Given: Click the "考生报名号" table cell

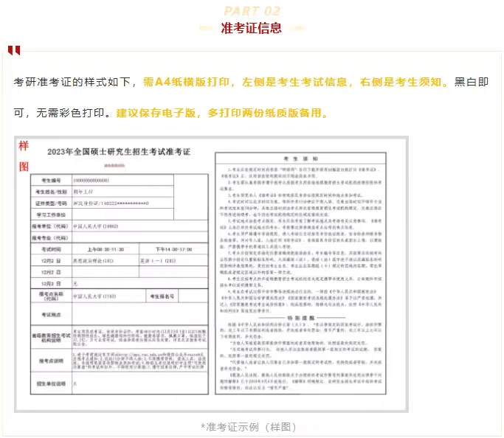Looking at the screenshot, I should (162, 296).
